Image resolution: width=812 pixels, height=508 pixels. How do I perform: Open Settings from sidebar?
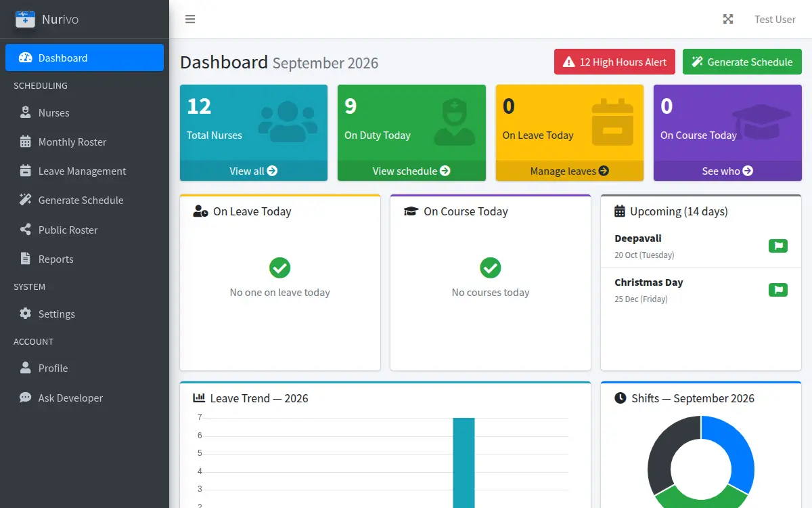pyautogui.click(x=85, y=314)
